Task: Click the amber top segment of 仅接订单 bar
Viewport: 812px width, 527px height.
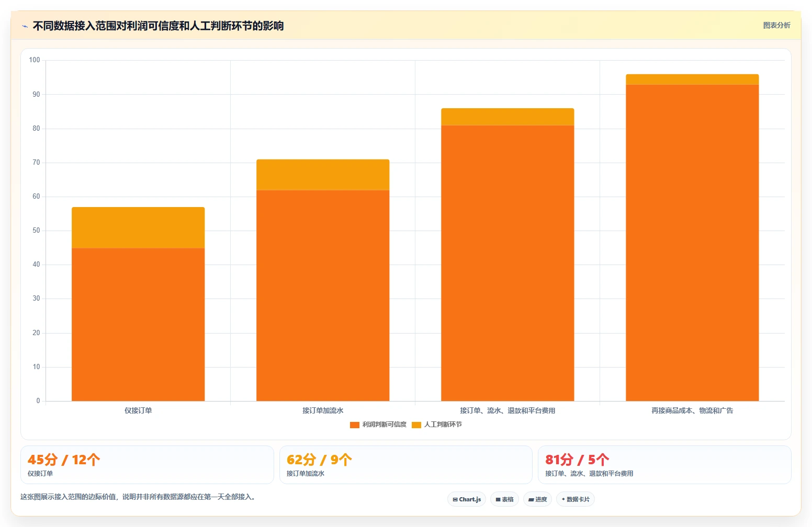Action: (x=138, y=228)
